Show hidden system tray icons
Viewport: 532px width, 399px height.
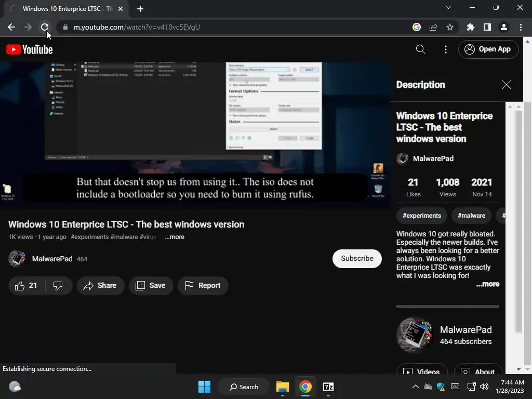coord(415,387)
